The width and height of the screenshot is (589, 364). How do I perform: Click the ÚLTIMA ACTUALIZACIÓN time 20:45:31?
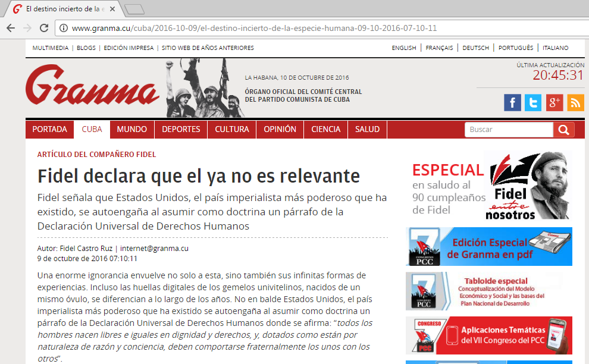tap(558, 75)
